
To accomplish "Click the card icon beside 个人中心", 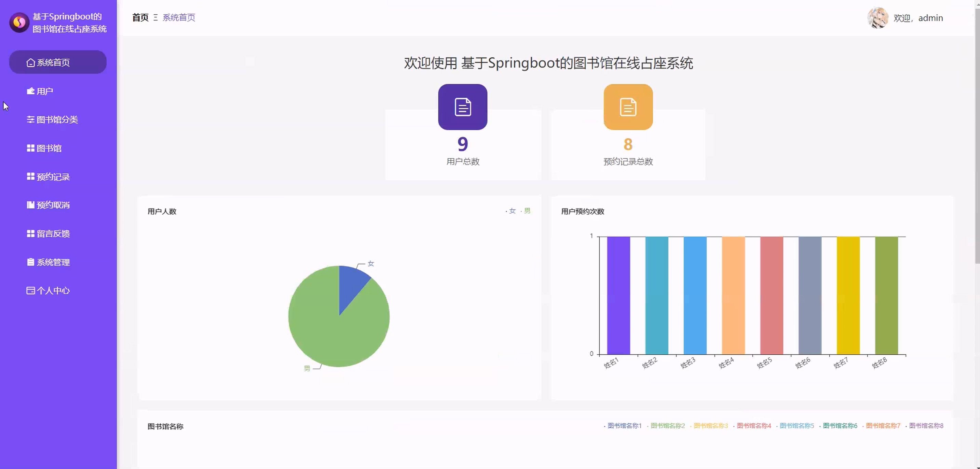I will (30, 290).
